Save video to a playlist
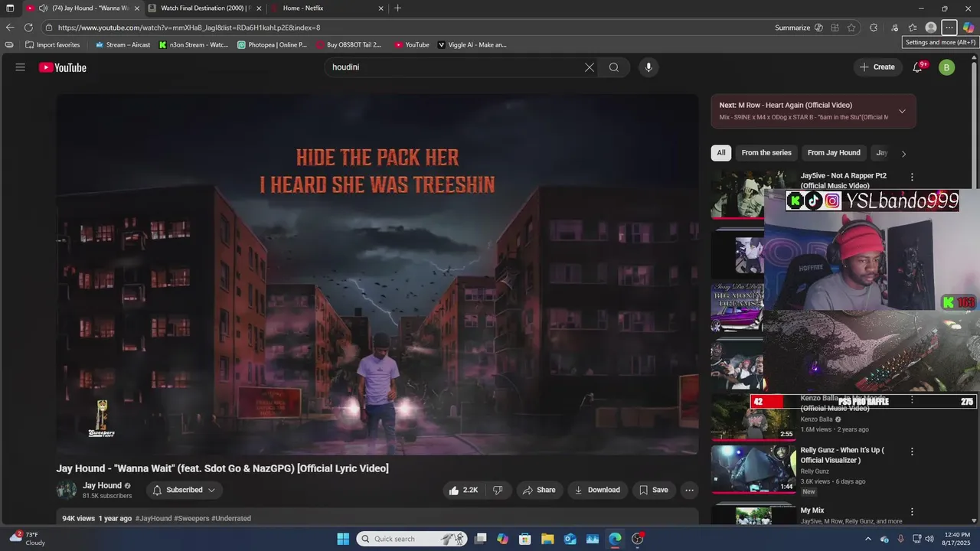The image size is (980, 551). [653, 490]
